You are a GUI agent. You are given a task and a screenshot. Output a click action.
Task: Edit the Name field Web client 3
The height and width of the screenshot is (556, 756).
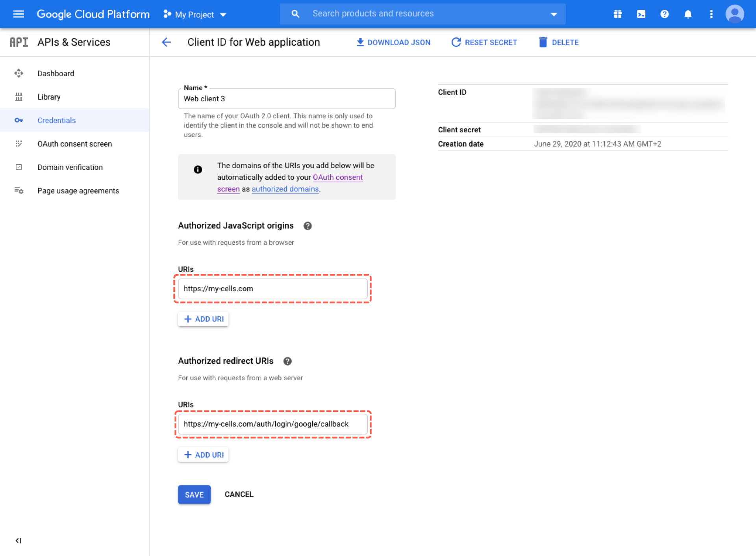click(287, 99)
